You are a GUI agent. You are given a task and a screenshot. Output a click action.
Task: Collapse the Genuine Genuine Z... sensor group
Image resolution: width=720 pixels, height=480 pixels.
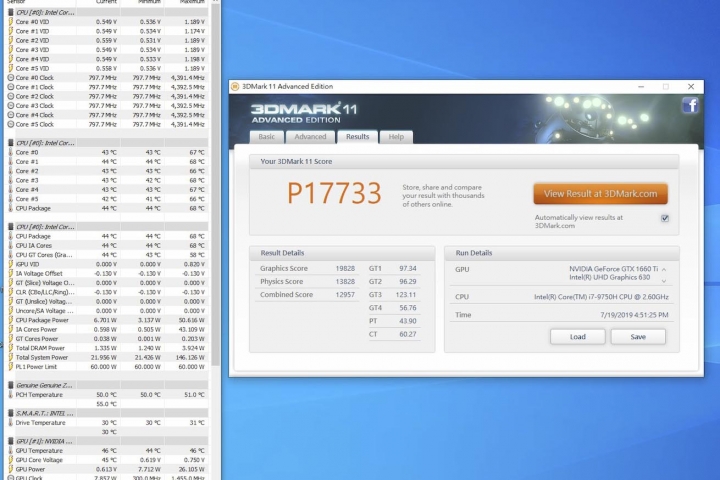click(11, 385)
